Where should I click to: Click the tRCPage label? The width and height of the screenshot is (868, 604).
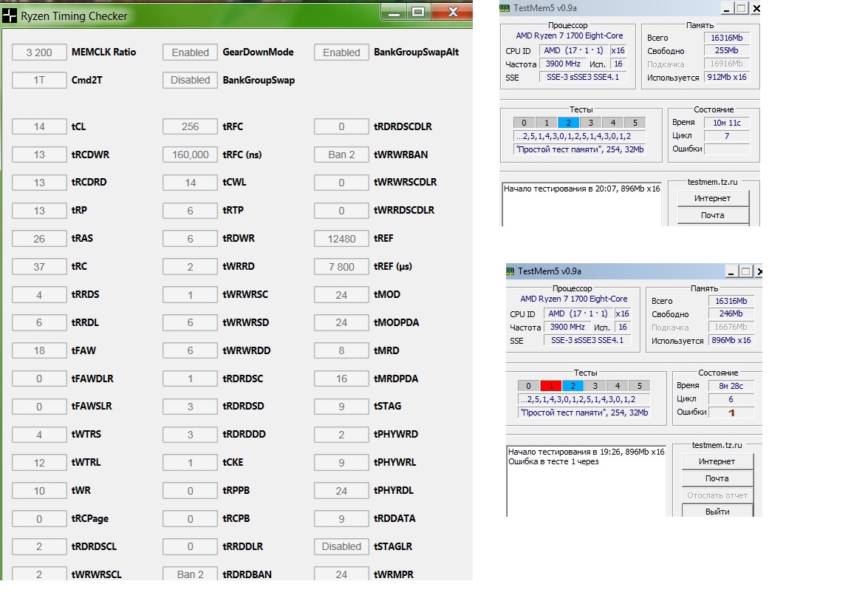pyautogui.click(x=89, y=519)
